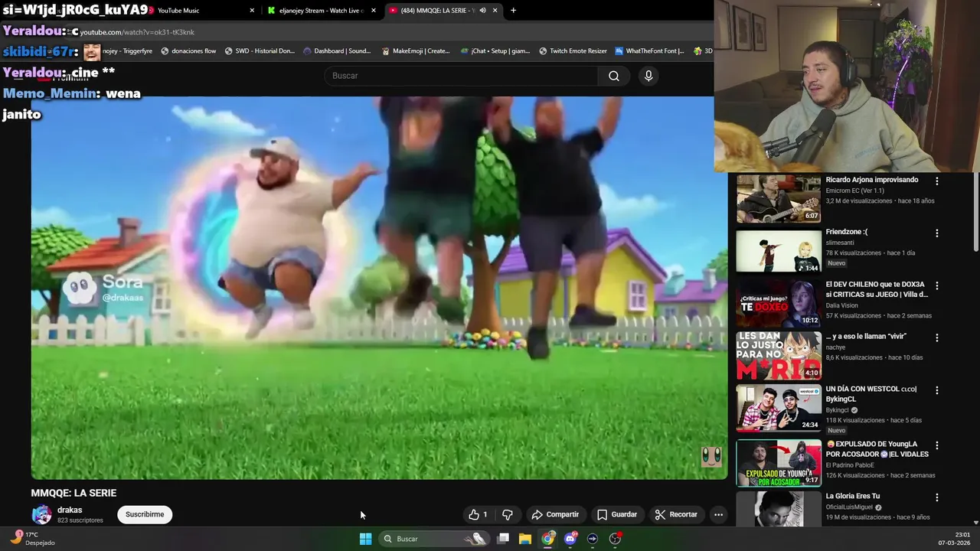Click the Suscribirme button
Screen dimensions: 980x551
pos(145,514)
